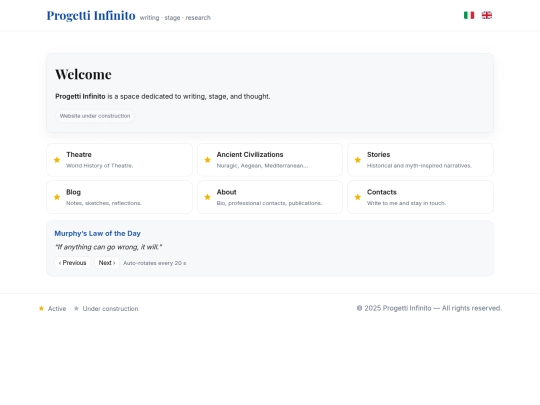The width and height of the screenshot is (540, 405).
Task: Click the 2025 Progetti Infinito copyright notice
Action: click(x=429, y=308)
